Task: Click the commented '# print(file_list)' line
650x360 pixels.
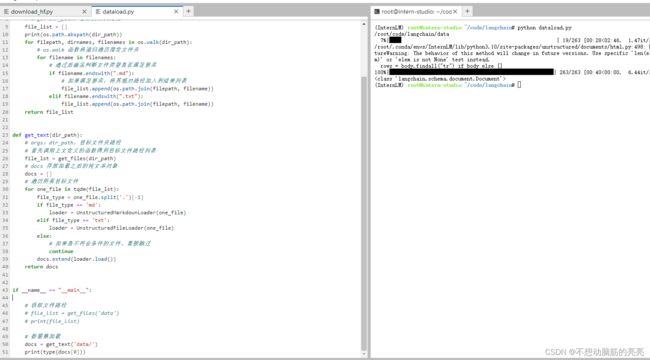Action: pyautogui.click(x=52, y=321)
